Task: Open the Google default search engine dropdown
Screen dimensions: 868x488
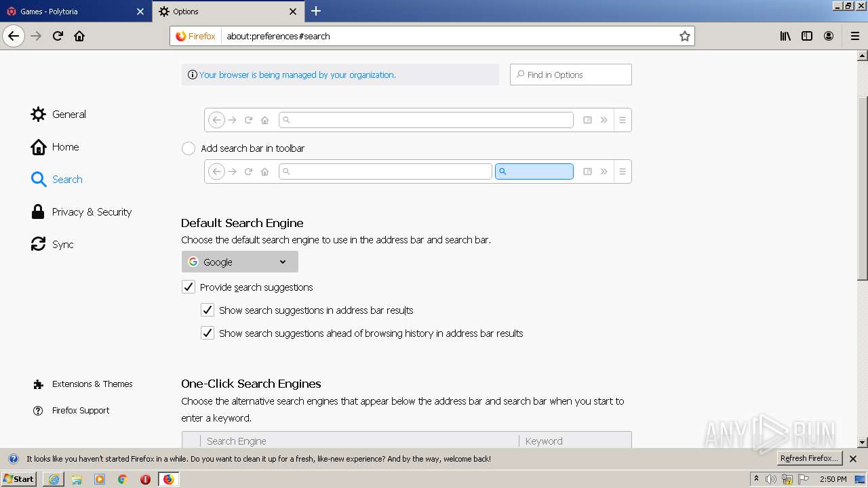Action: coord(239,262)
